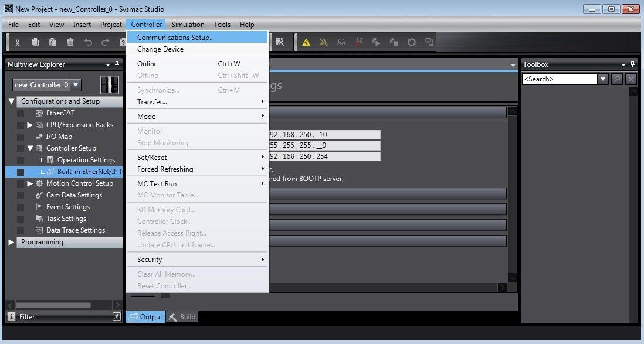Click the Delete trash can toolbar icon
Screen dimensions: 644x344
tap(70, 42)
